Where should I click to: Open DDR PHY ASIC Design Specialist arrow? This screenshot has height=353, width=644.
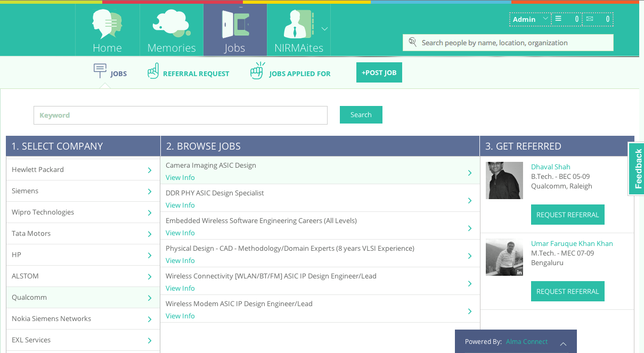pyautogui.click(x=470, y=201)
